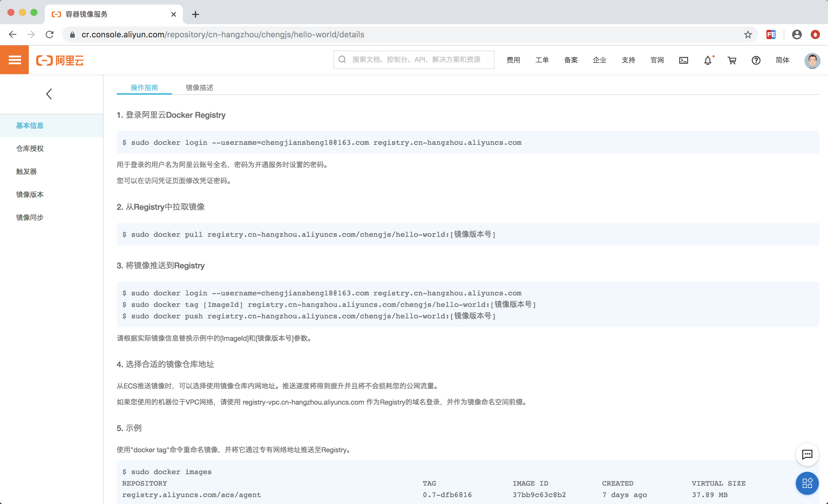
Task: Switch to the 镜像描述 tab
Action: tap(199, 88)
